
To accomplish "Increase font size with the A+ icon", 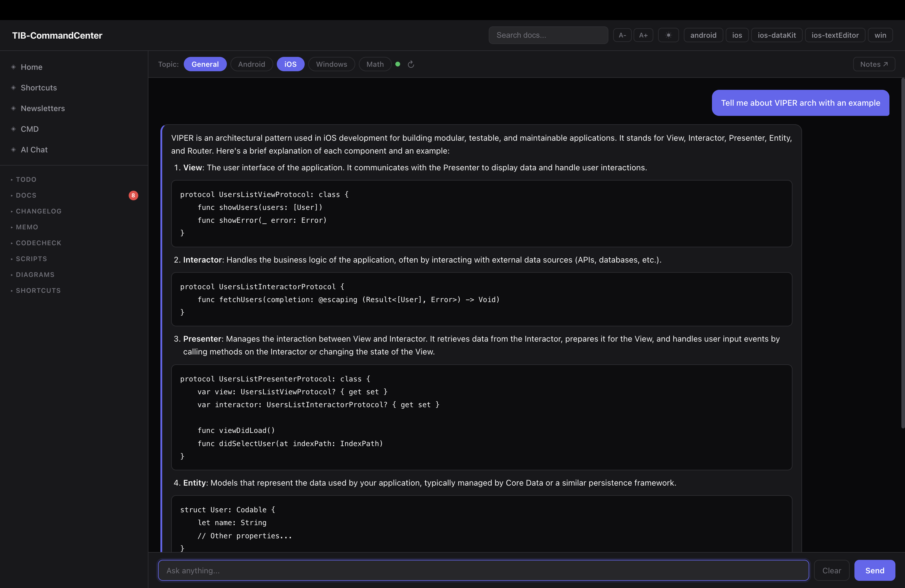I will point(644,35).
